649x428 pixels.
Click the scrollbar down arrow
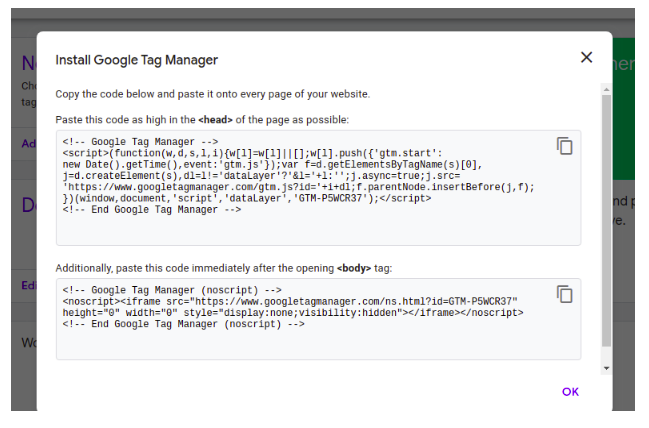coord(606,368)
